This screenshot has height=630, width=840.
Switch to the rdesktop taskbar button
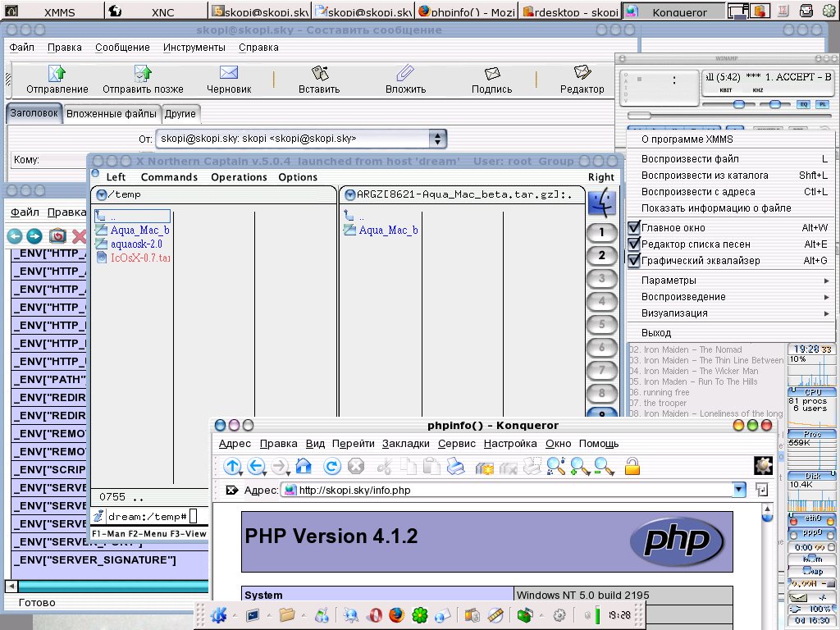coord(569,11)
